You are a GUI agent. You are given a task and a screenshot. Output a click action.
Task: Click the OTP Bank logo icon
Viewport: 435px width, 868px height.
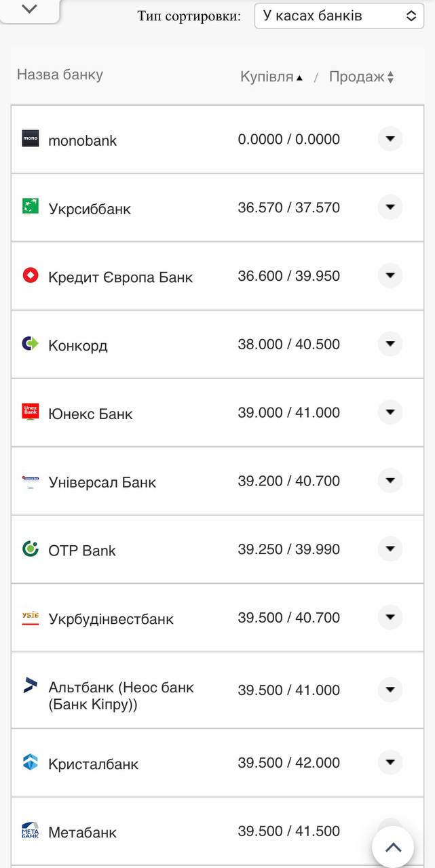(x=31, y=549)
